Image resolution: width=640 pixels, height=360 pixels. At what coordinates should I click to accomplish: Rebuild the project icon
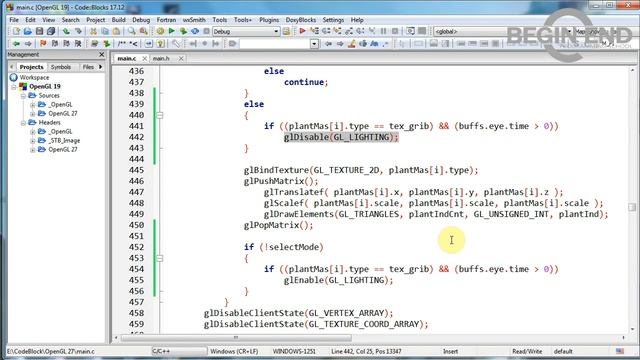pos(195,31)
